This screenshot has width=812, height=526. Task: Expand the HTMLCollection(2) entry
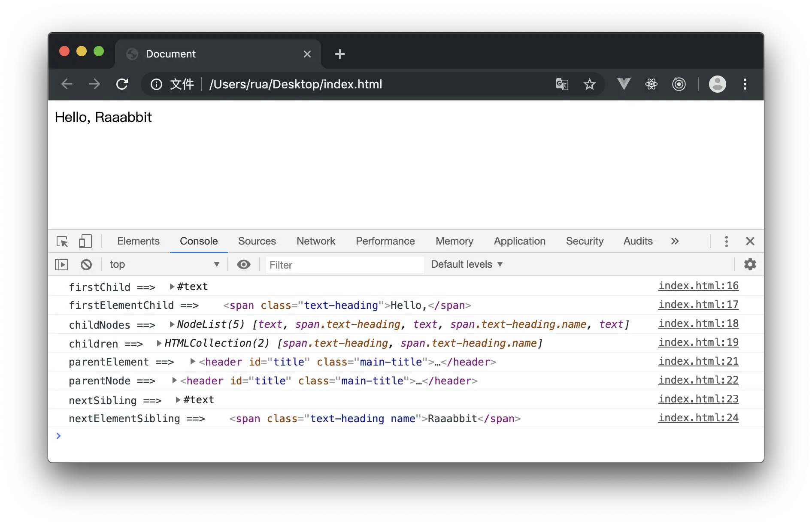[x=159, y=343]
